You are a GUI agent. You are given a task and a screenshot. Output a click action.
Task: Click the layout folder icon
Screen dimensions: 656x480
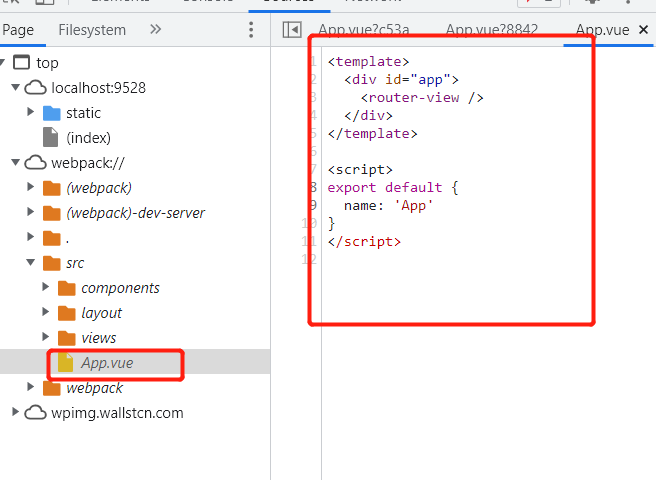(x=67, y=313)
